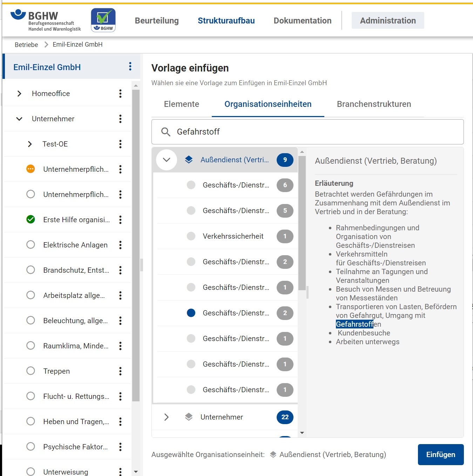Screen dimensions: 473x476
Task: Expand the Unternehmer template in the results list
Action: [167, 417]
